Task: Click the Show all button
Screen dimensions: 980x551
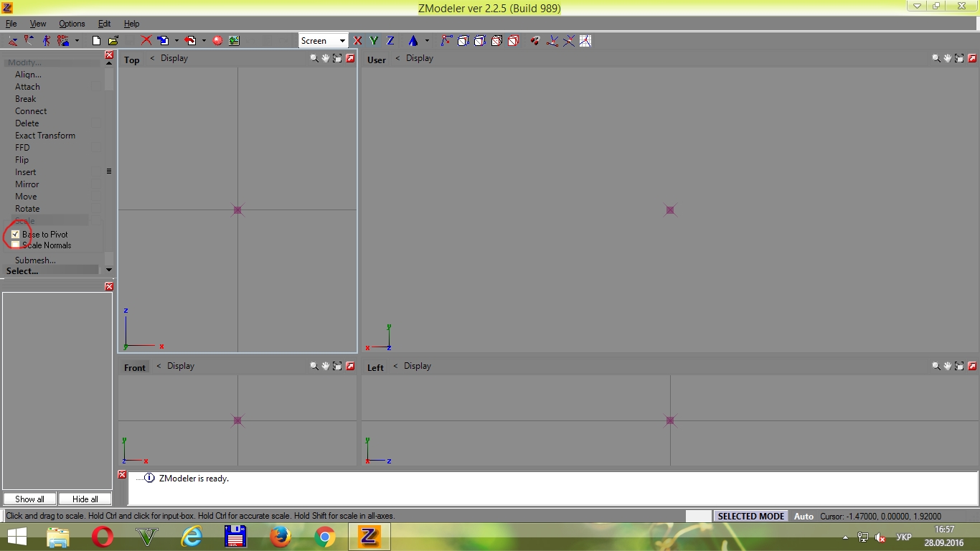Action: 29,499
